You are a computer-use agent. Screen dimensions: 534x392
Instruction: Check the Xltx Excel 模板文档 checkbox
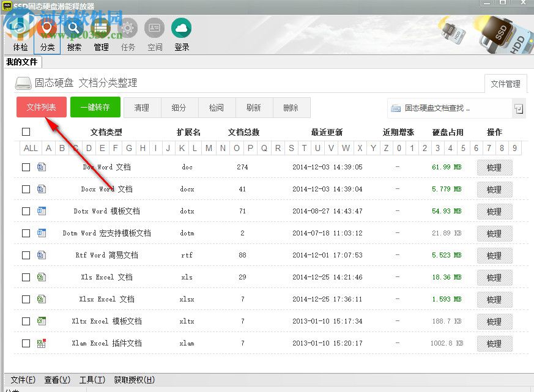pyautogui.click(x=26, y=321)
